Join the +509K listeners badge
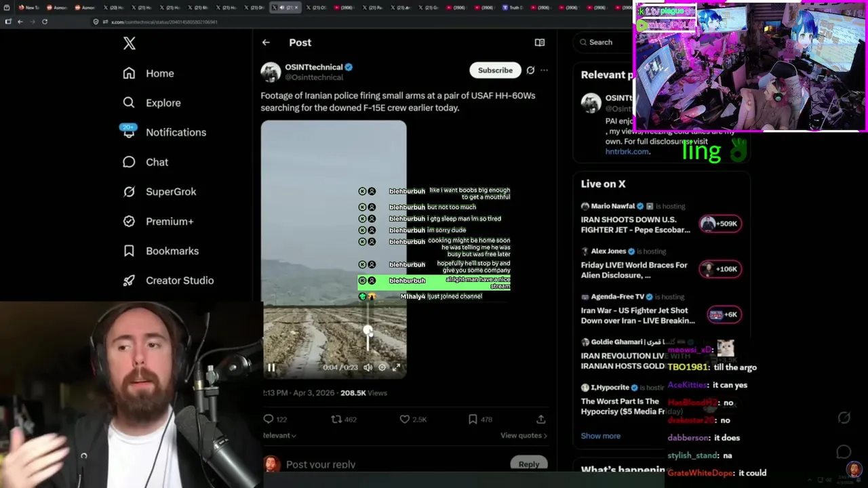The width and height of the screenshot is (868, 488). coord(720,224)
